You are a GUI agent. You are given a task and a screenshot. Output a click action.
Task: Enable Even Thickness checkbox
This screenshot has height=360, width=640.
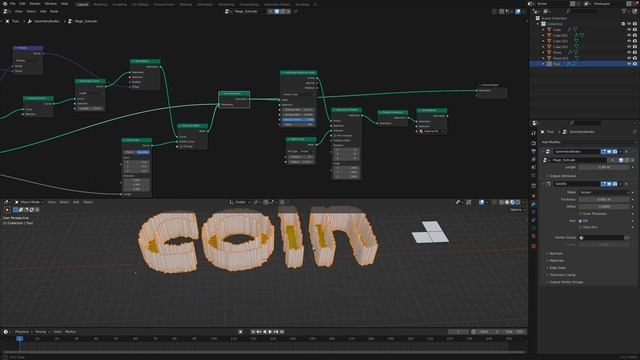tap(580, 213)
